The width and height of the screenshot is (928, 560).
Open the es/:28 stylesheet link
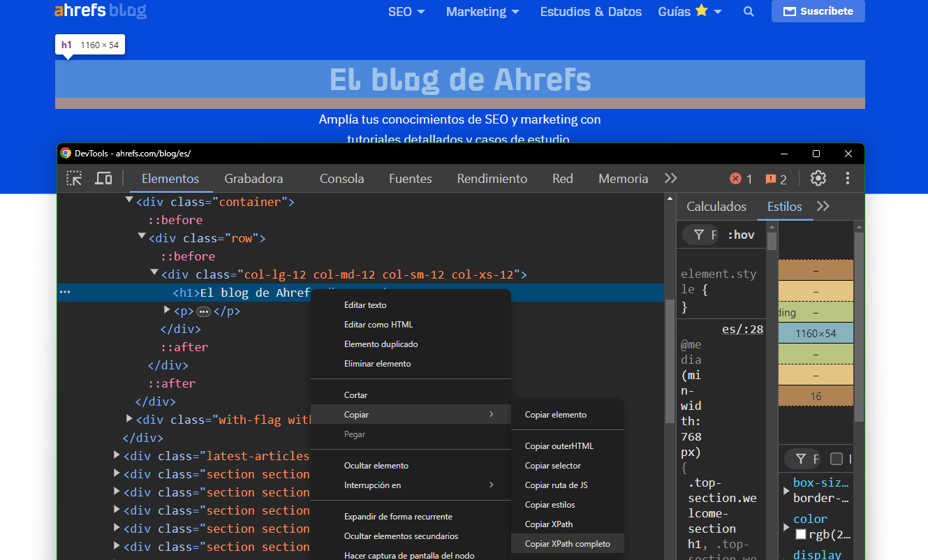click(x=742, y=328)
